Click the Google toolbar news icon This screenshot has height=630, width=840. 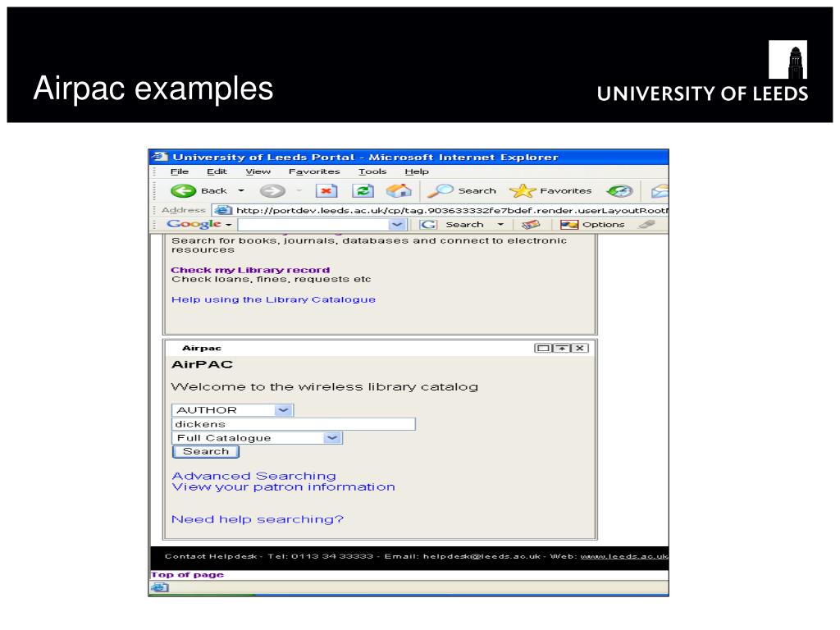[531, 225]
